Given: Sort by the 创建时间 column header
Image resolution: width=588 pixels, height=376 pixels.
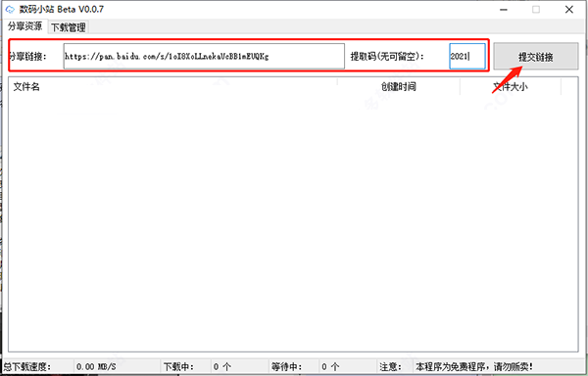Looking at the screenshot, I should [398, 87].
